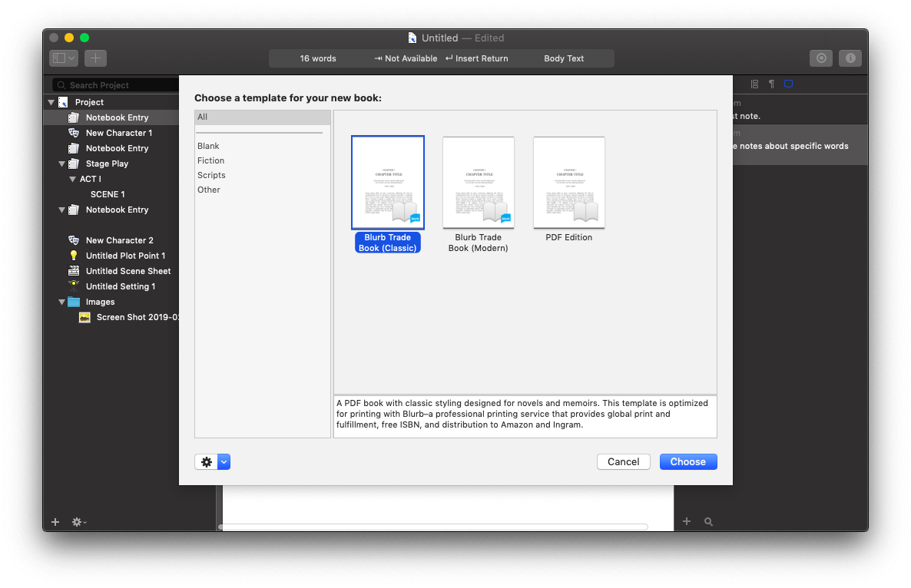Image resolution: width=911 pixels, height=588 pixels.
Task: Add item with sidebar bottom plus icon
Action: click(x=55, y=522)
